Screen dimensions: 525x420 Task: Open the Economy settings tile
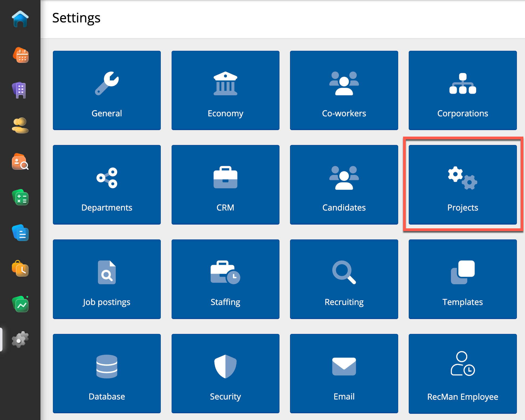(x=225, y=90)
